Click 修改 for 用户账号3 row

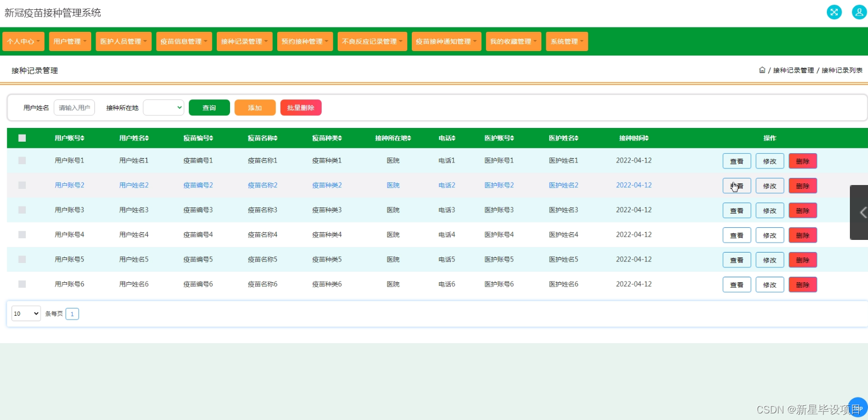tap(770, 210)
